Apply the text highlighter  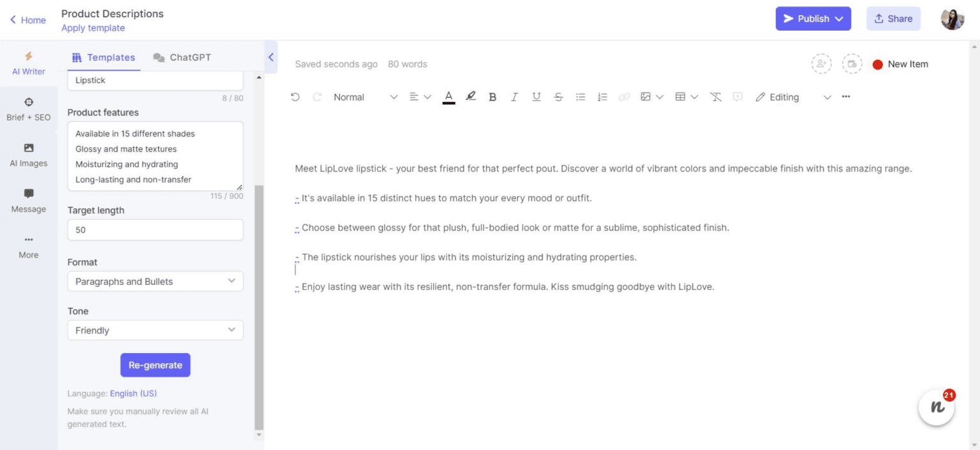point(470,96)
